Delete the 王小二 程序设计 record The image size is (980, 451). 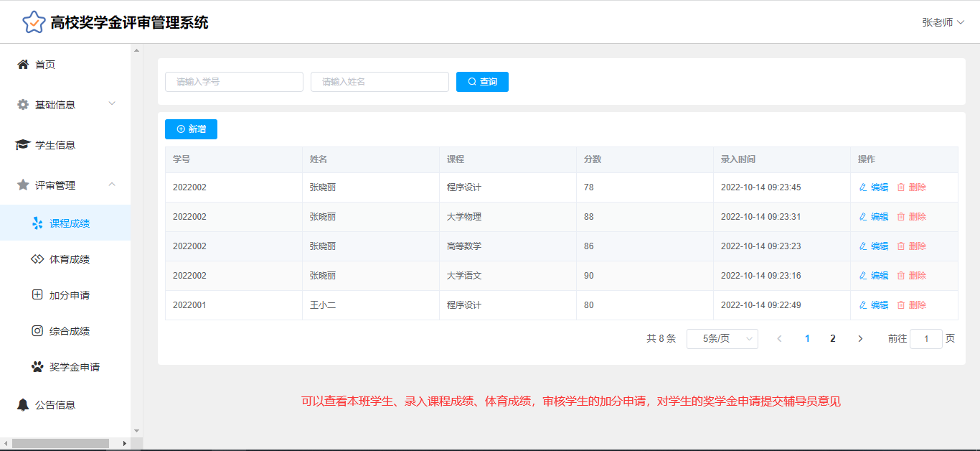(x=912, y=305)
